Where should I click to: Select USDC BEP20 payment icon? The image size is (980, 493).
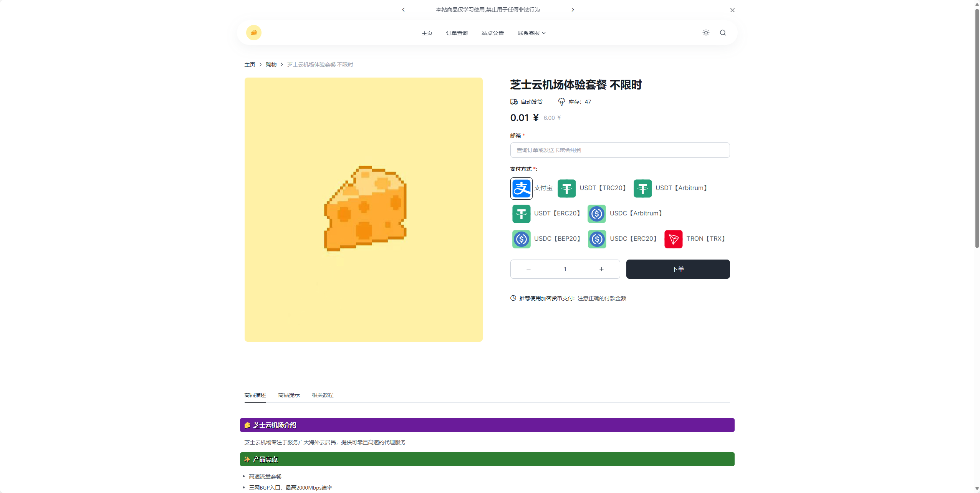coord(521,239)
